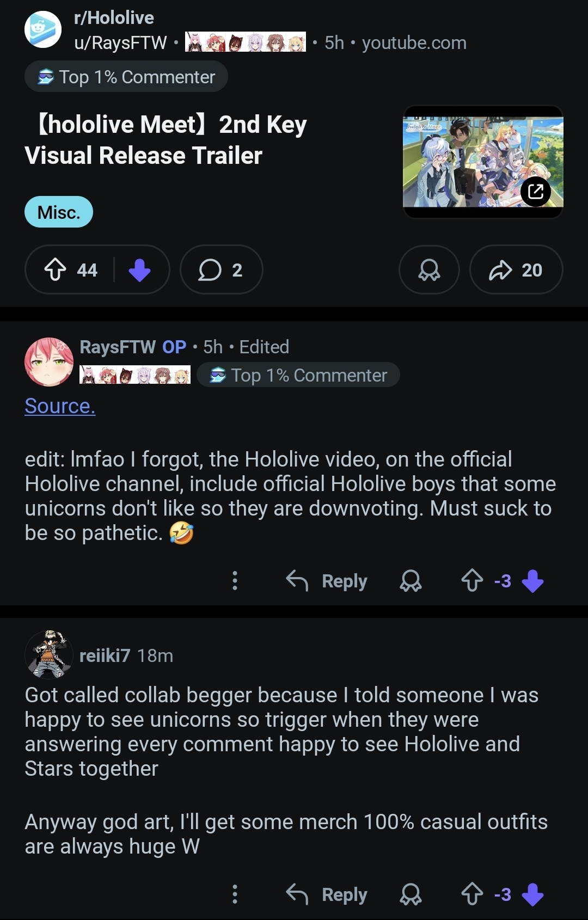Image resolution: width=588 pixels, height=920 pixels.
Task: Open the r/Hololive subreddit avatar
Action: click(x=43, y=29)
